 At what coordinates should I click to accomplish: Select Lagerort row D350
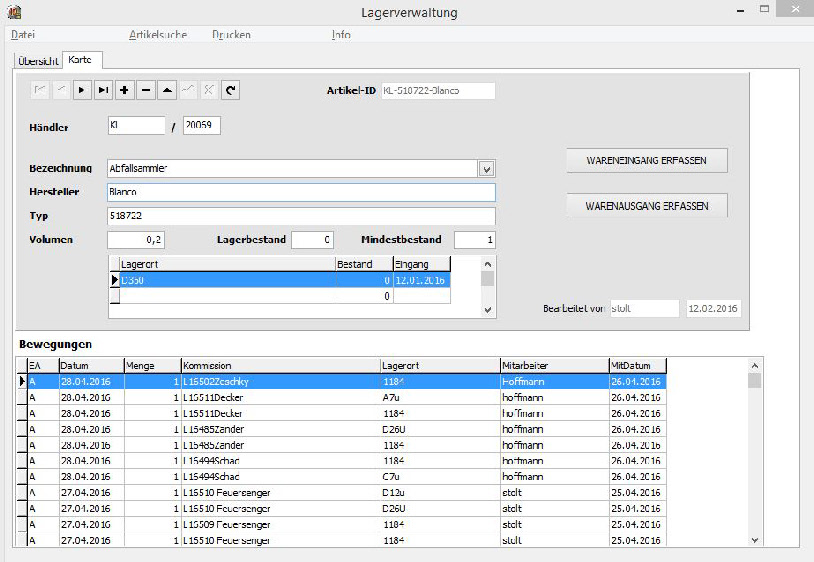pos(280,280)
